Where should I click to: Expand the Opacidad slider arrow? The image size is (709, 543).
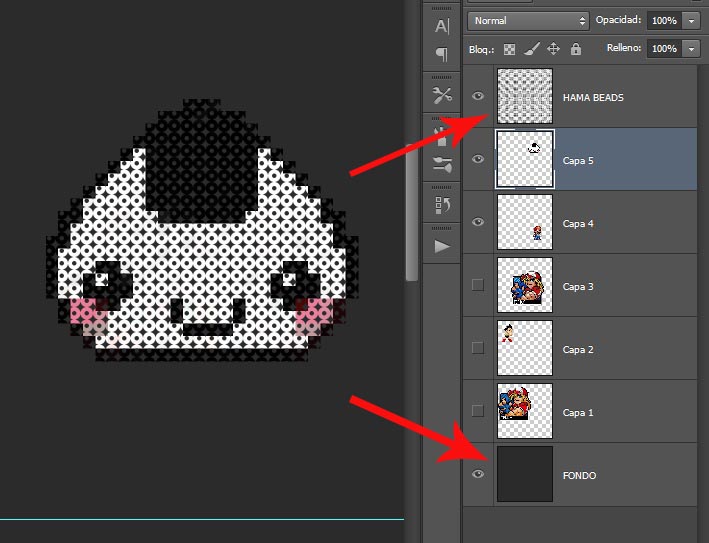click(691, 21)
